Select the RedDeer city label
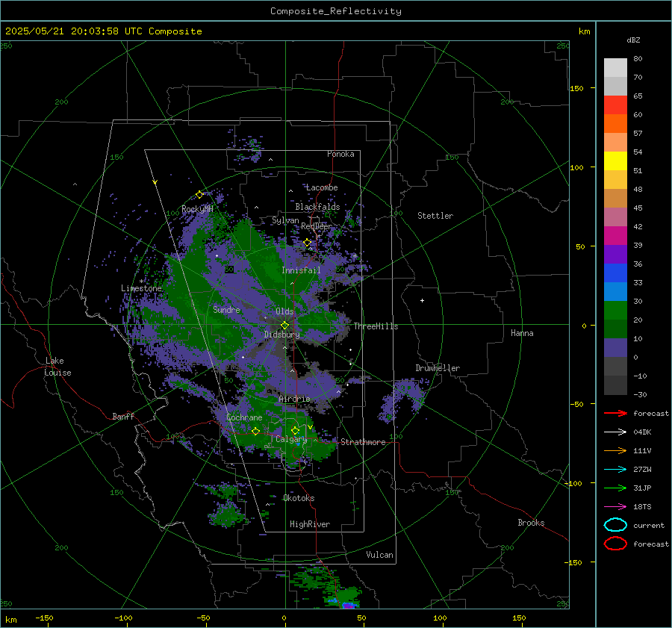672x628 pixels. [317, 226]
